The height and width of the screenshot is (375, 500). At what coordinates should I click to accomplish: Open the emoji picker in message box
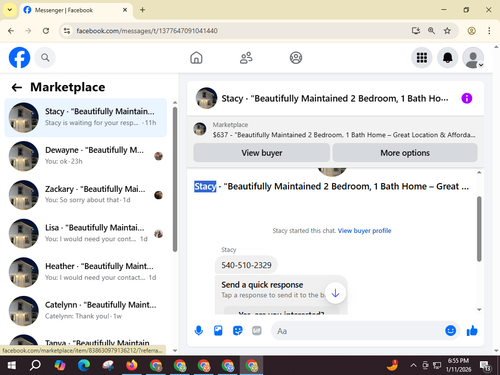pos(450,331)
